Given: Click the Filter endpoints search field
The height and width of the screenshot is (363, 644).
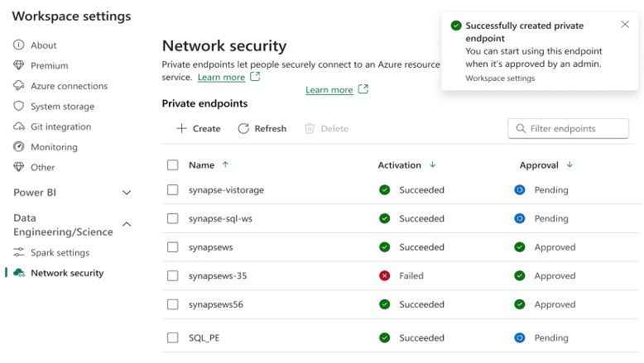Looking at the screenshot, I should 573,129.
